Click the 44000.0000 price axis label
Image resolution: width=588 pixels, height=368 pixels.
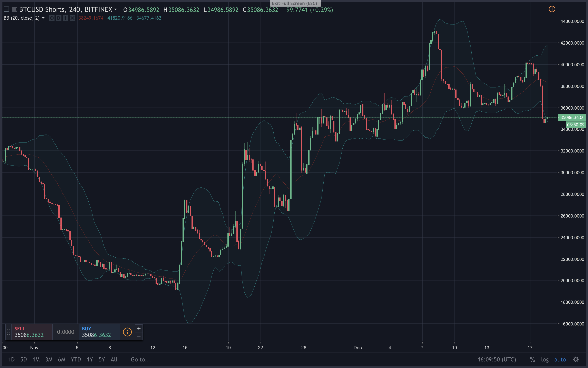pyautogui.click(x=572, y=21)
